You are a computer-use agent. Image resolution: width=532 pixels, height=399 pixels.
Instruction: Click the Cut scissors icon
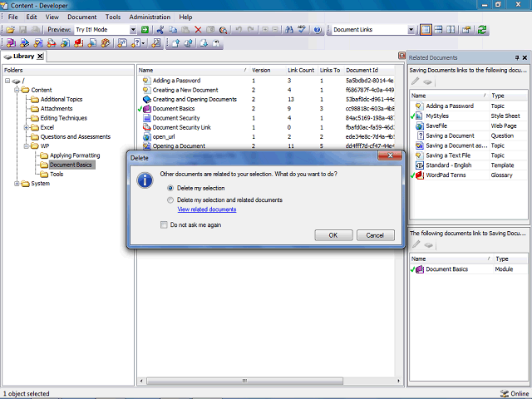click(160, 30)
